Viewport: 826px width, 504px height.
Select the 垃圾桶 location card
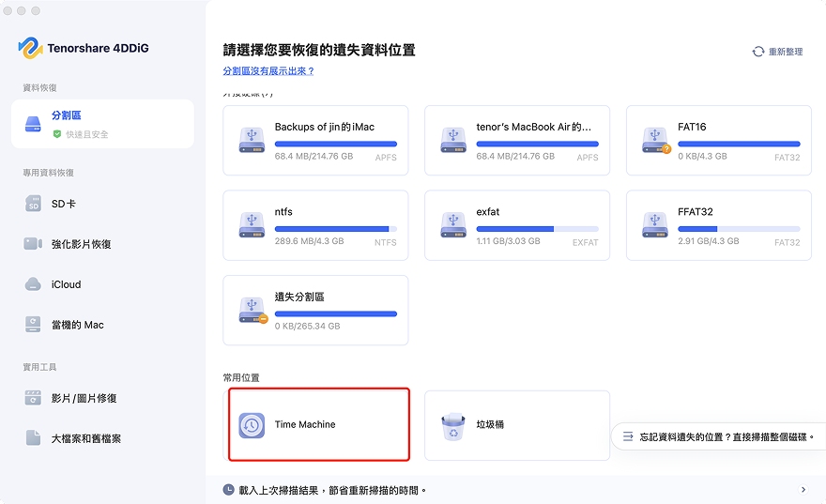pyautogui.click(x=517, y=425)
